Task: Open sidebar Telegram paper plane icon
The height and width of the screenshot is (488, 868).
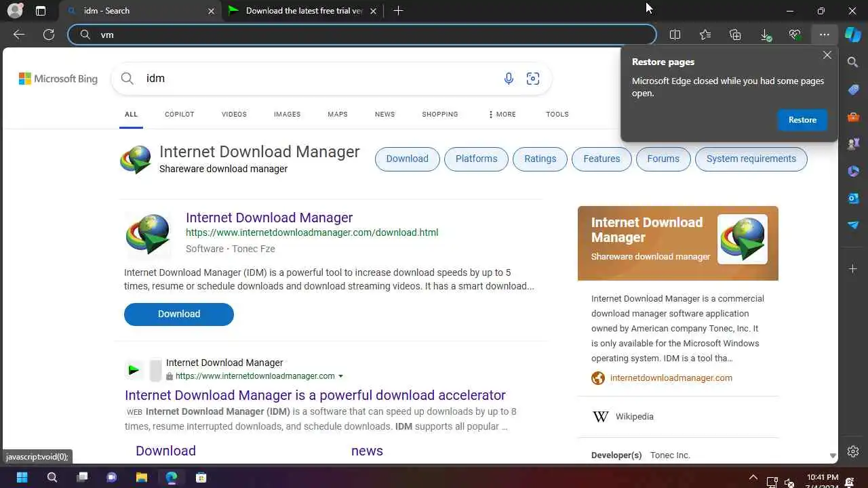Action: (x=853, y=225)
